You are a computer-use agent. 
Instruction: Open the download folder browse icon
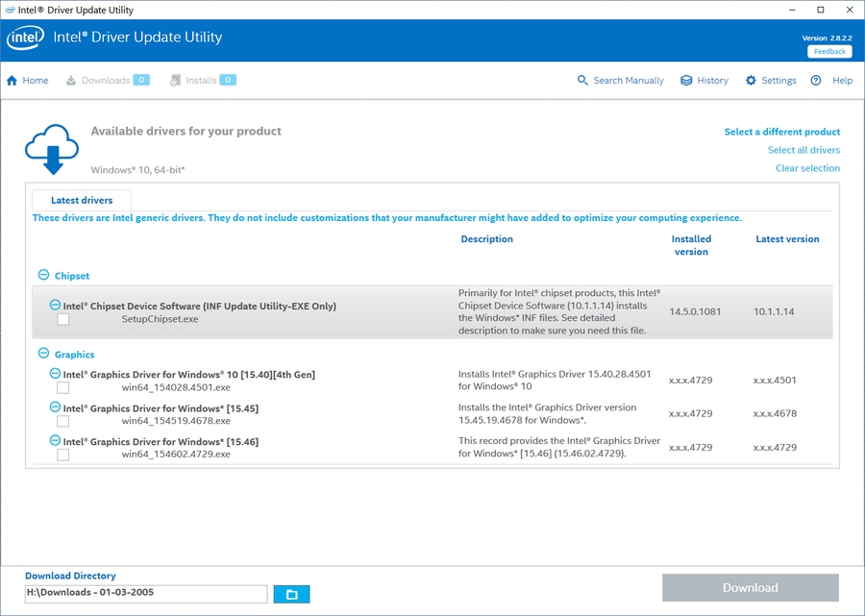291,594
